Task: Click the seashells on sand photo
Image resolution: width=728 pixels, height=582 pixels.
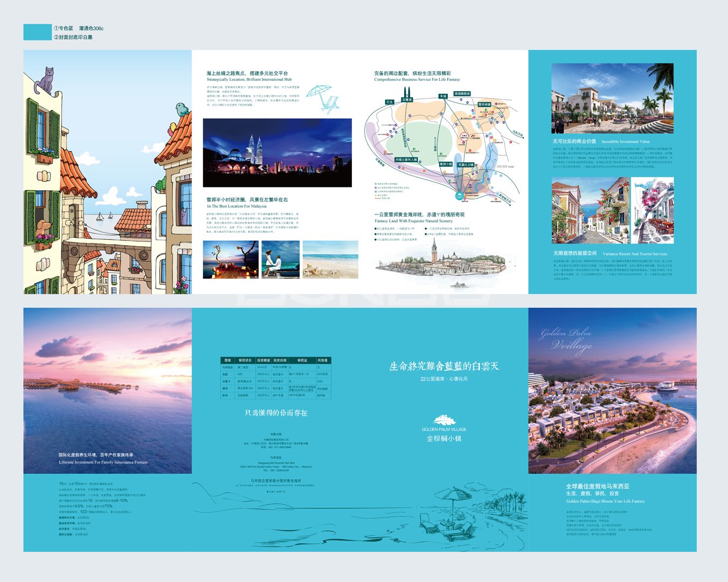Action: point(330,259)
